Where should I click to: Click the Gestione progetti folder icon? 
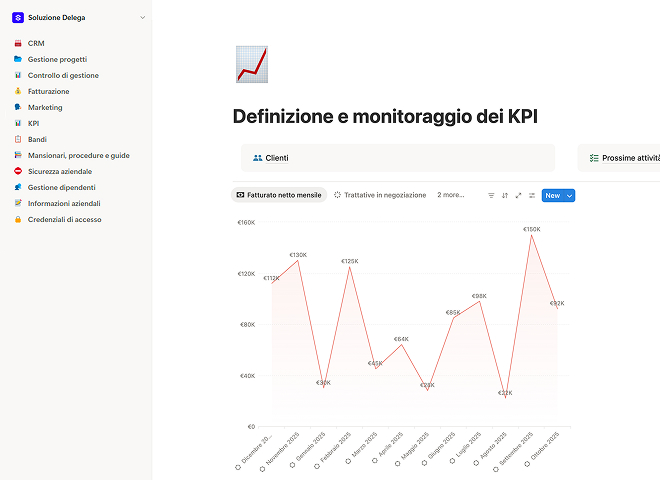(x=18, y=59)
